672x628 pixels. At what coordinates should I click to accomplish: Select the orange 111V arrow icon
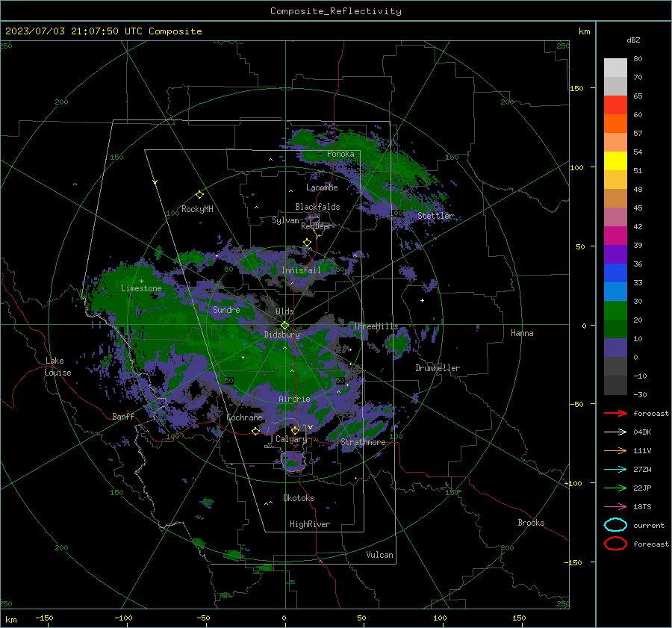point(615,450)
